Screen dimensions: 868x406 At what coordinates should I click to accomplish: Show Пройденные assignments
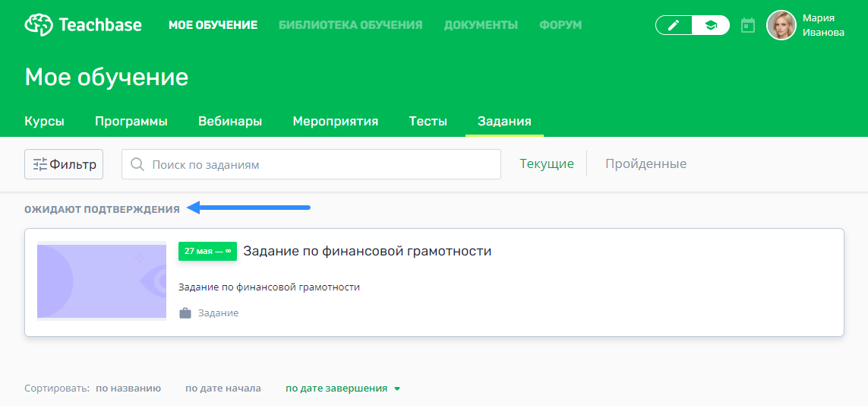coord(646,164)
